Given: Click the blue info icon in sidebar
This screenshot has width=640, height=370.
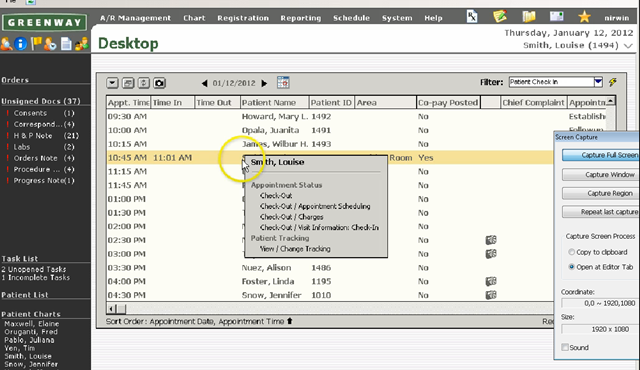Looking at the screenshot, I should (21, 44).
